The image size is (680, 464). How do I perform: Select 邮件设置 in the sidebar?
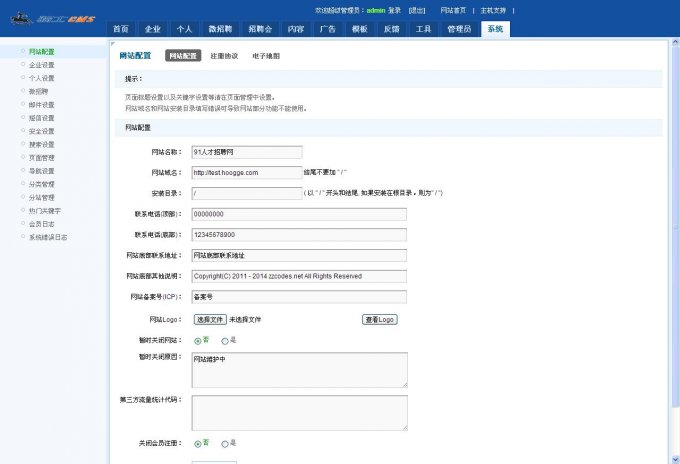pyautogui.click(x=42, y=104)
